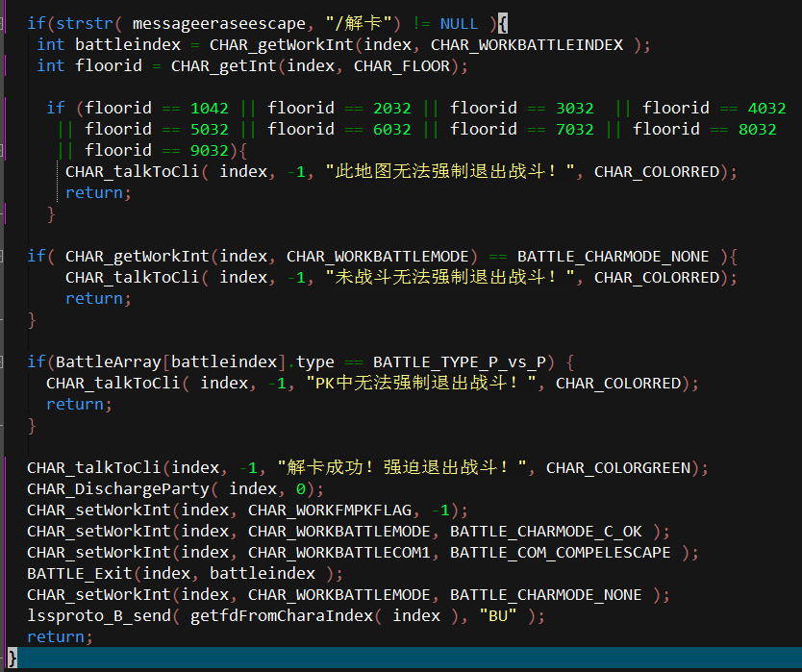Click the BATTLE_COM_COMPELESCAPE constant
Screen dimensions: 802x672
pyautogui.click(x=560, y=553)
